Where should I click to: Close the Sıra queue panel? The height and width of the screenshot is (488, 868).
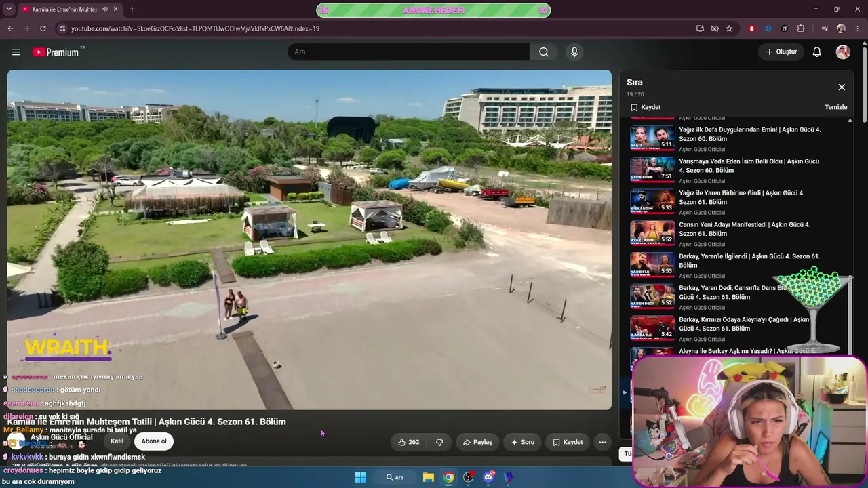[842, 87]
